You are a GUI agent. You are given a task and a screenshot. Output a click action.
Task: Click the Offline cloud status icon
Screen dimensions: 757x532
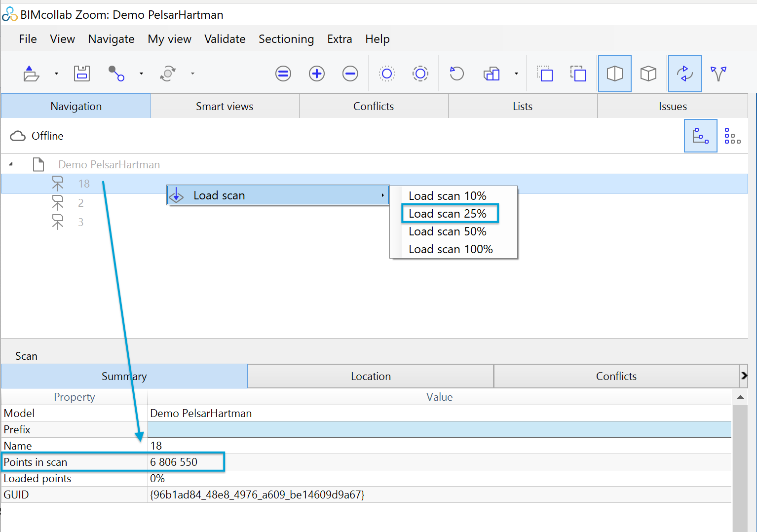[x=18, y=136]
